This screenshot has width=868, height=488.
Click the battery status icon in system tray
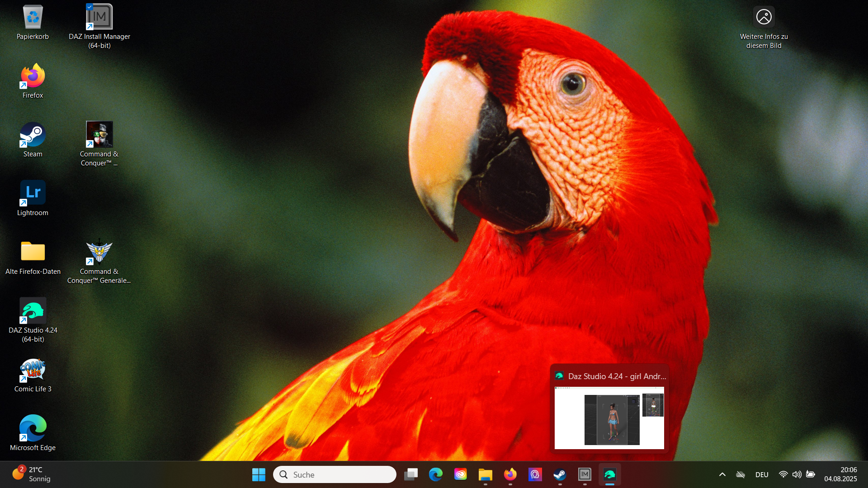[x=811, y=474]
